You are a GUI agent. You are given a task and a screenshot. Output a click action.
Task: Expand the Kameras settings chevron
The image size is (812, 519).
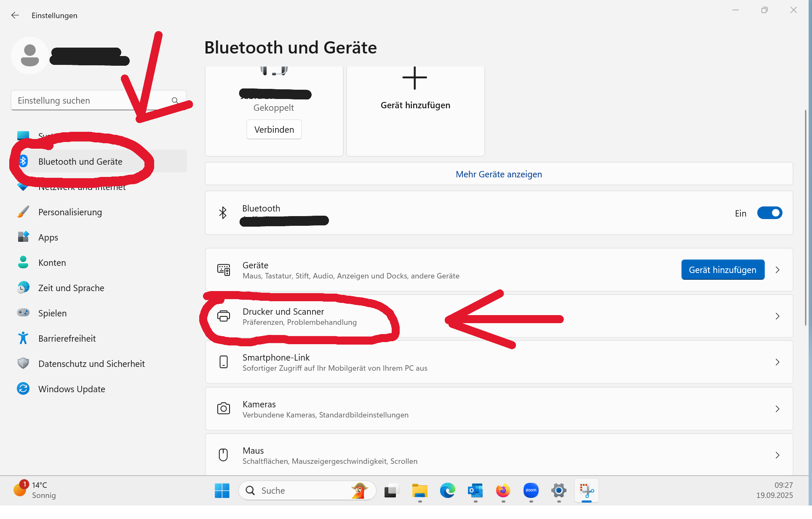(x=777, y=409)
